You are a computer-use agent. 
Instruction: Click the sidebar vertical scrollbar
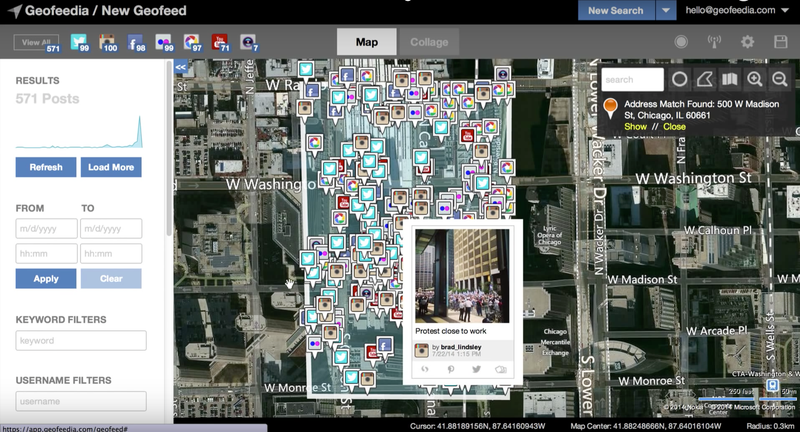(169, 148)
